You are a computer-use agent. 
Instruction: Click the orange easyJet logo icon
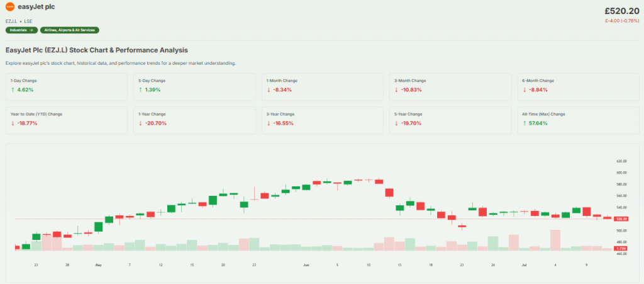(x=9, y=8)
